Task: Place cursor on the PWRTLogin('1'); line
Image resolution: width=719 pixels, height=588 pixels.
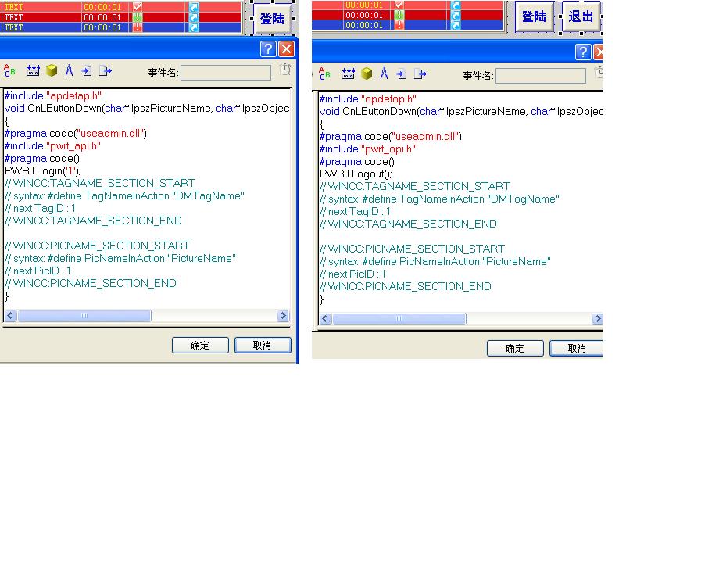Action: [x=43, y=171]
